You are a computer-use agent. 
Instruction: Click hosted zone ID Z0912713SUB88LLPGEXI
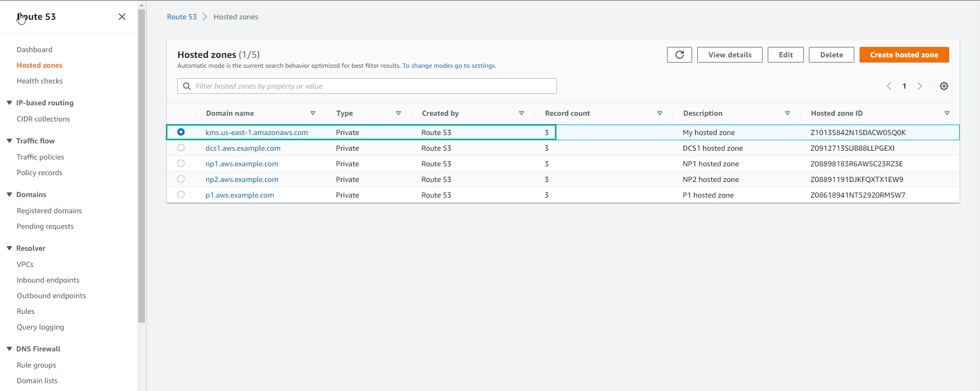pos(852,148)
